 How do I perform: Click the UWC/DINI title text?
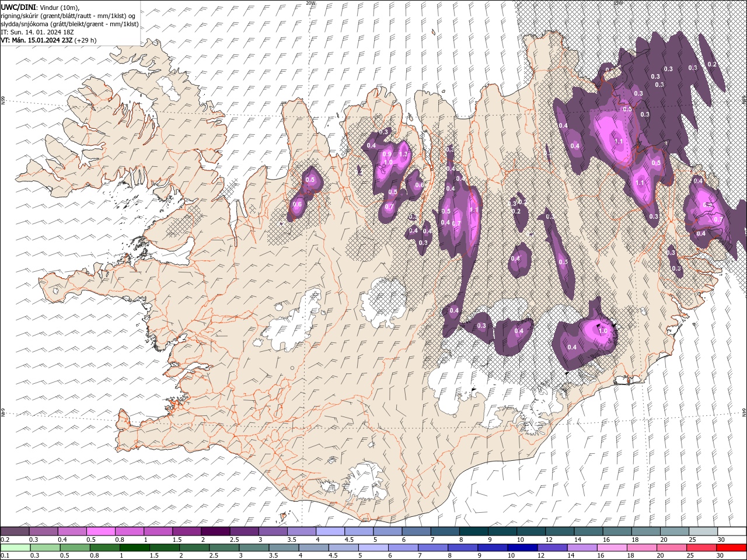(19, 6)
